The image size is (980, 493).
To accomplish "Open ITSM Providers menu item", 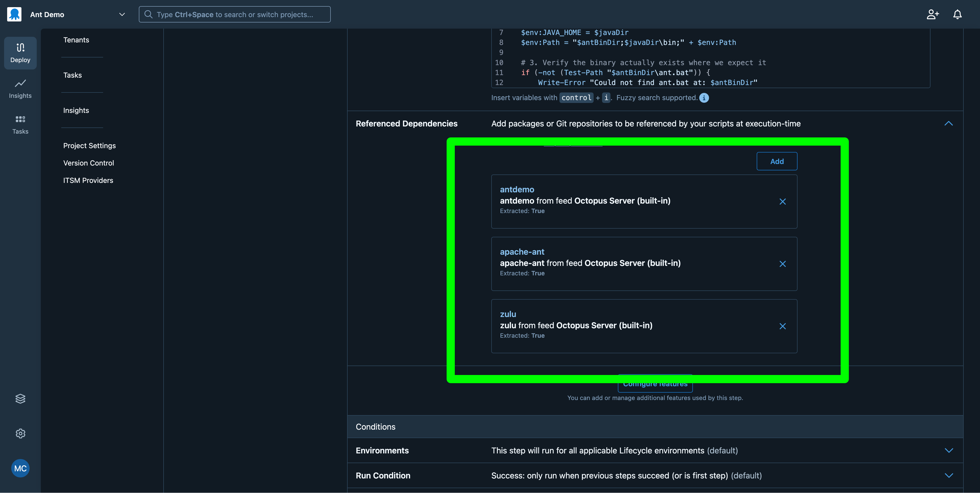I will coord(88,180).
